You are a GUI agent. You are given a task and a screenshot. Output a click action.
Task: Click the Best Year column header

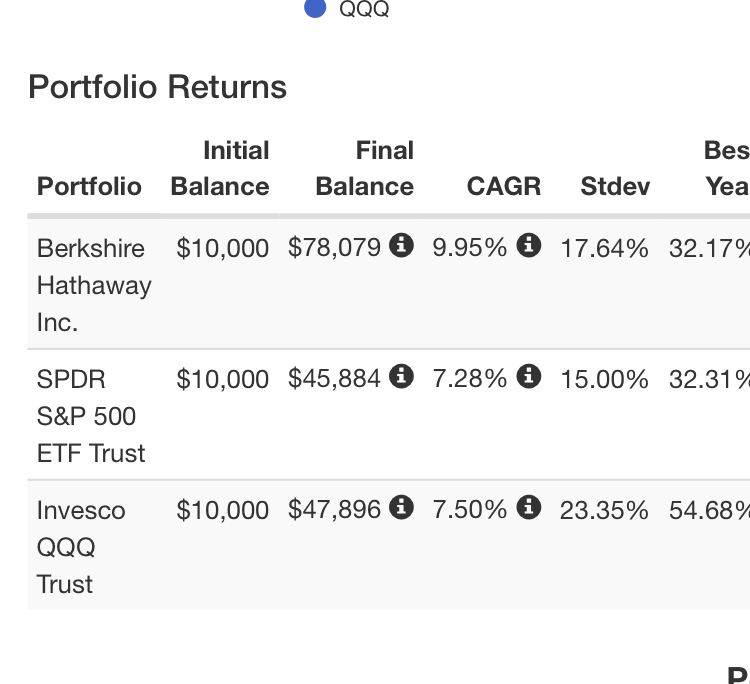(x=726, y=168)
